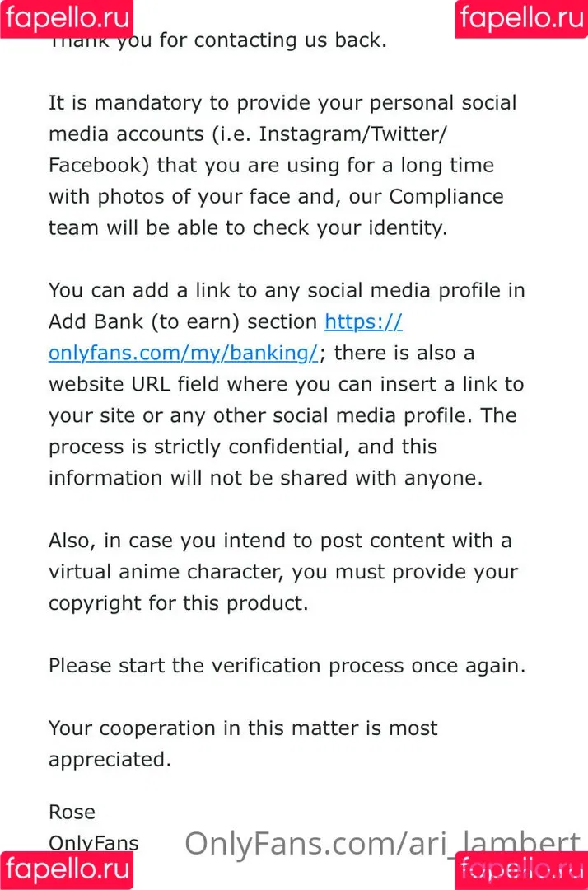
Task: Follow the onlyfans.com/my/banking/ link
Action: point(183,353)
